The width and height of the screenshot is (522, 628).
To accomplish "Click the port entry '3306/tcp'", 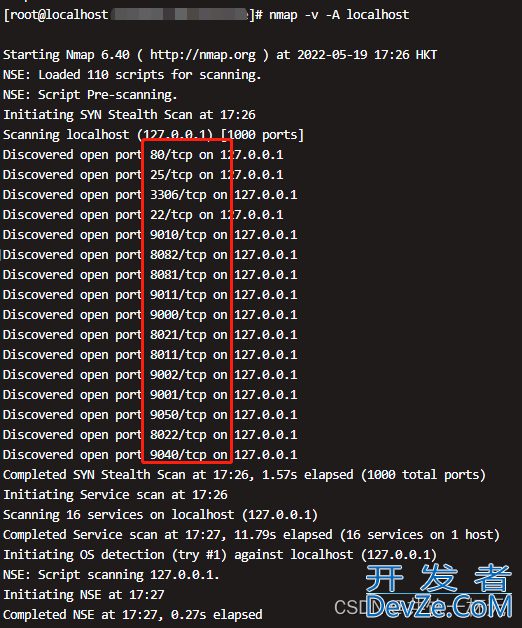I will pyautogui.click(x=178, y=195).
